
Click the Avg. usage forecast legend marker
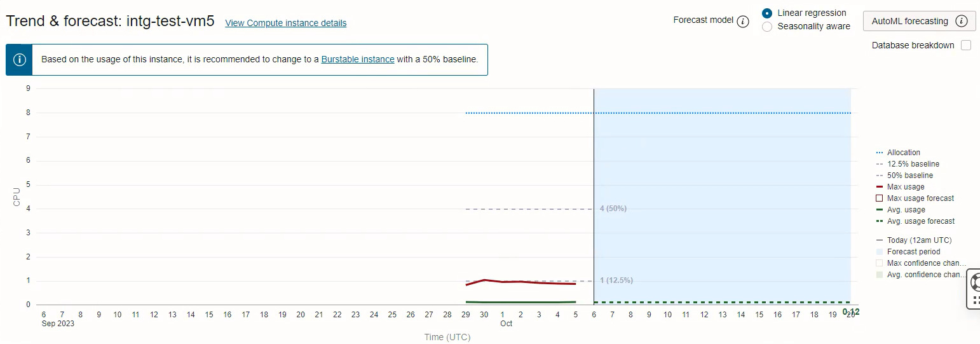click(x=880, y=221)
